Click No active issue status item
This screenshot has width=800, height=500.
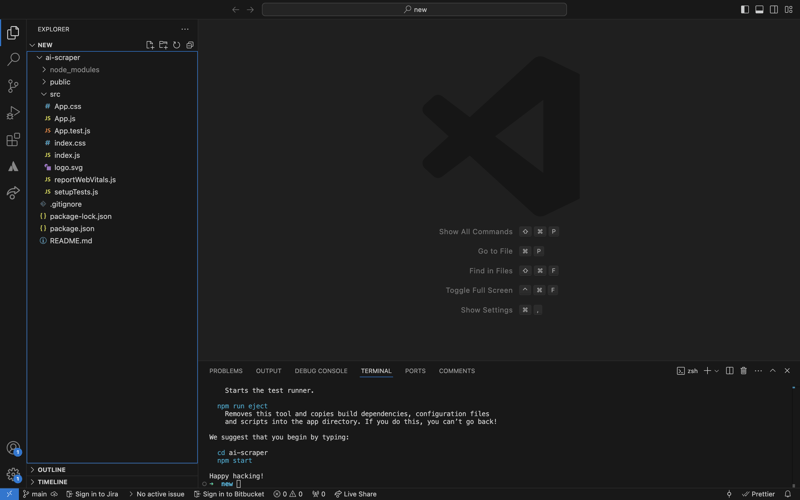[156, 494]
